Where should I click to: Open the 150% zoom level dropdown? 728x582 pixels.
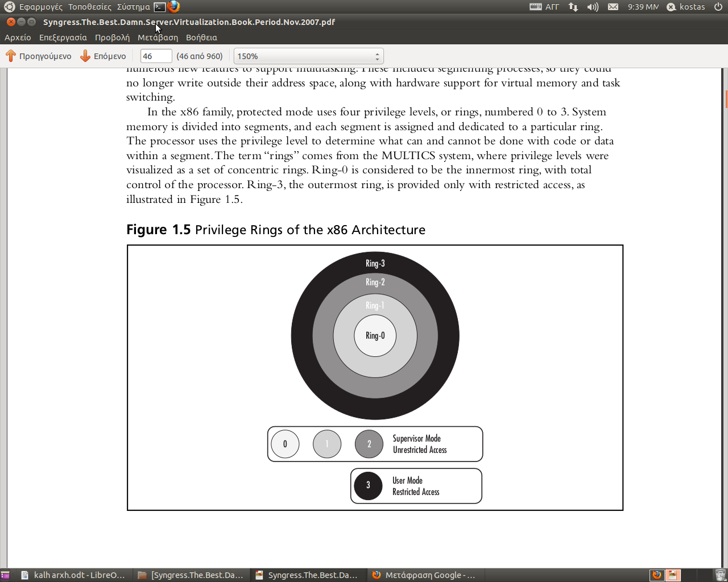click(309, 56)
